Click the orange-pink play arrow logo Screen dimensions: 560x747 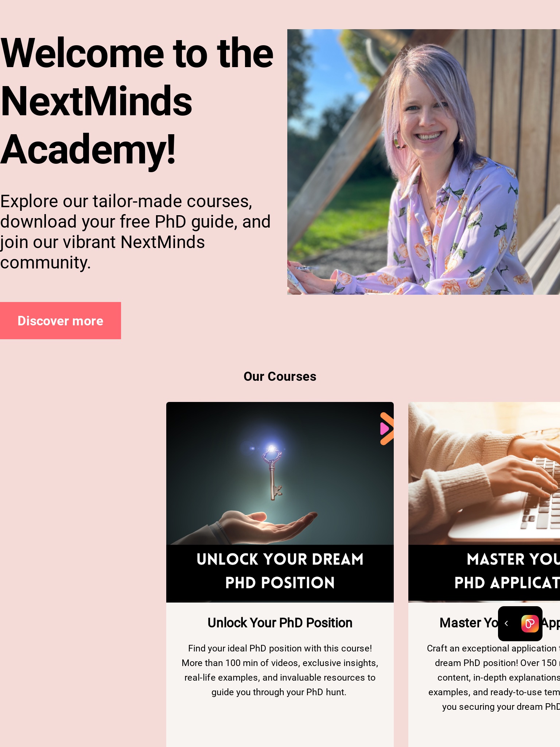coord(386,429)
